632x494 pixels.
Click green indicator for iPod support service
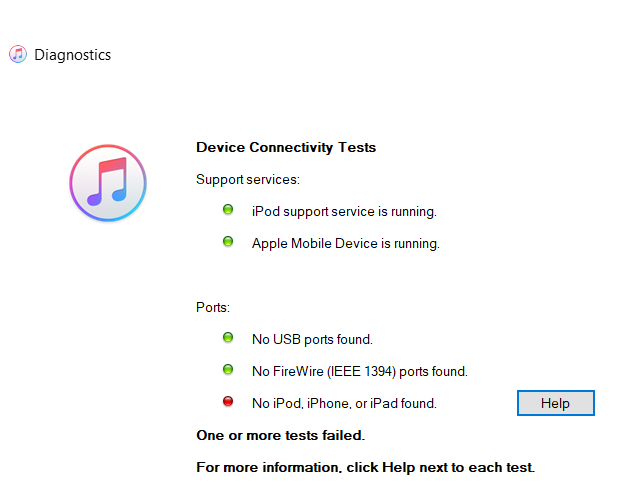[x=228, y=210]
